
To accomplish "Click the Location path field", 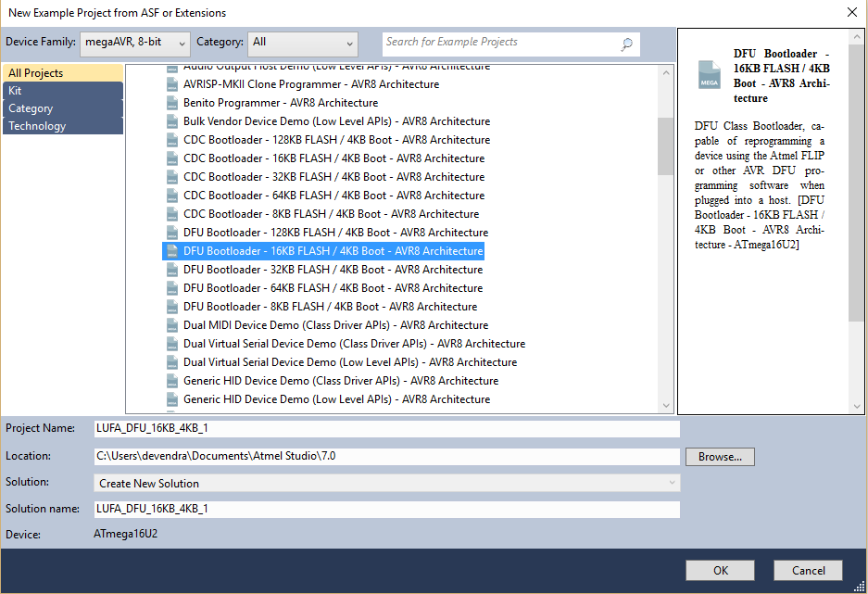I will point(387,456).
